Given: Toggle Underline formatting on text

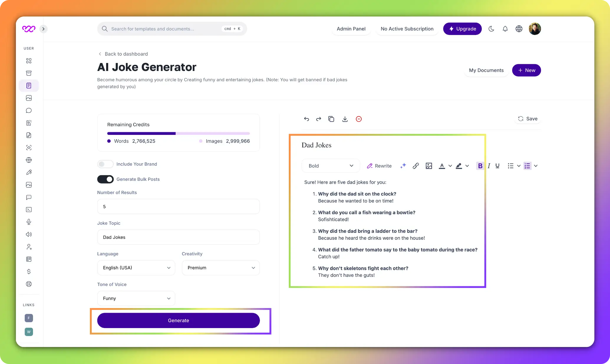Looking at the screenshot, I should 497,166.
